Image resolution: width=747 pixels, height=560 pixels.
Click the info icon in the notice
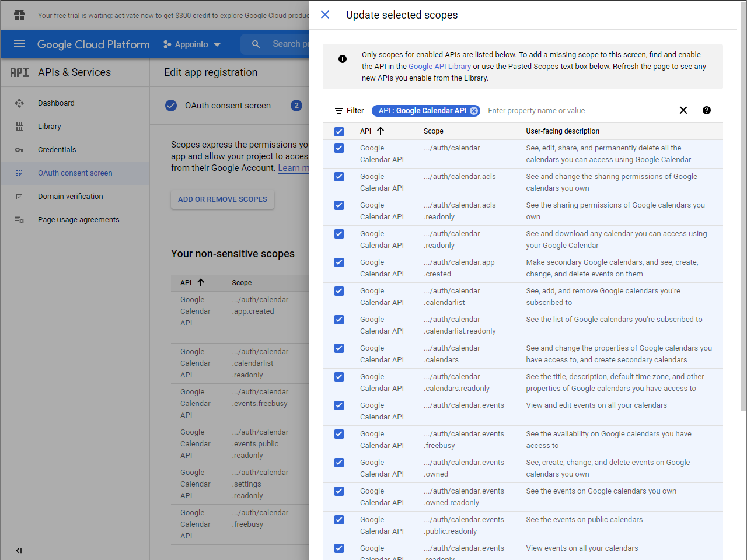pyautogui.click(x=343, y=59)
